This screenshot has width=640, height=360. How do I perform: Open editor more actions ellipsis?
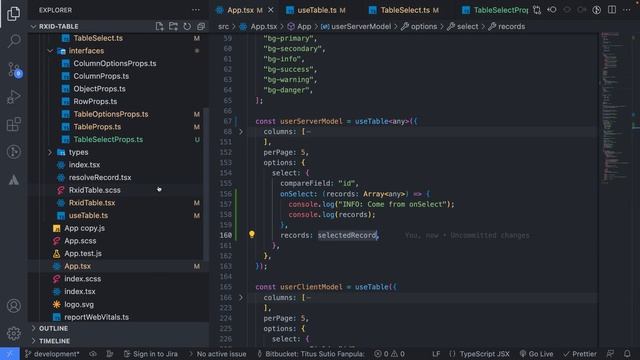pos(627,10)
